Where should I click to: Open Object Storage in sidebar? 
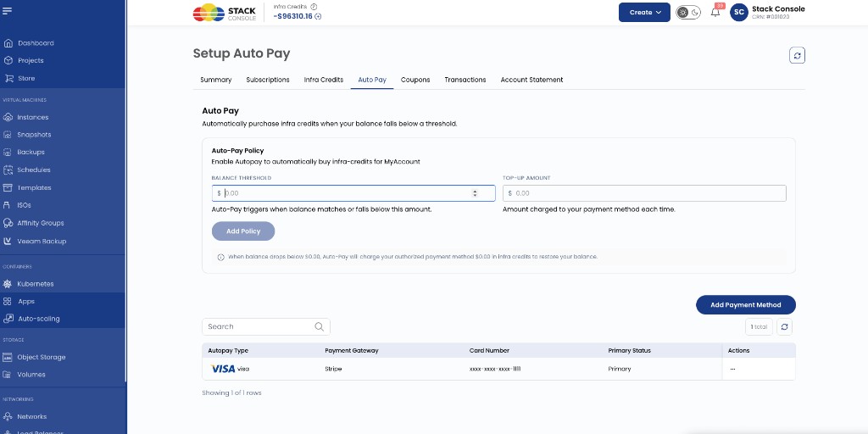tap(41, 357)
